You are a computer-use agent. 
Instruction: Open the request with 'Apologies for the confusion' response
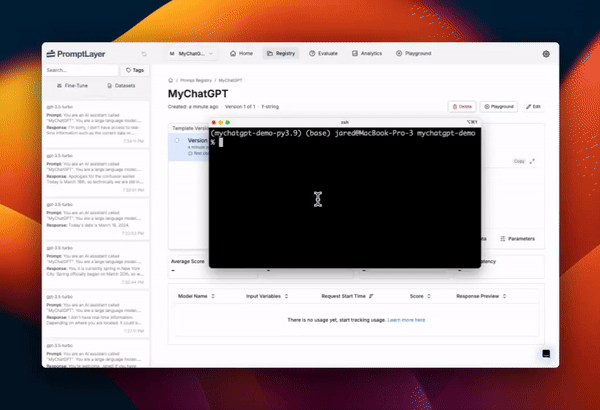(x=95, y=173)
